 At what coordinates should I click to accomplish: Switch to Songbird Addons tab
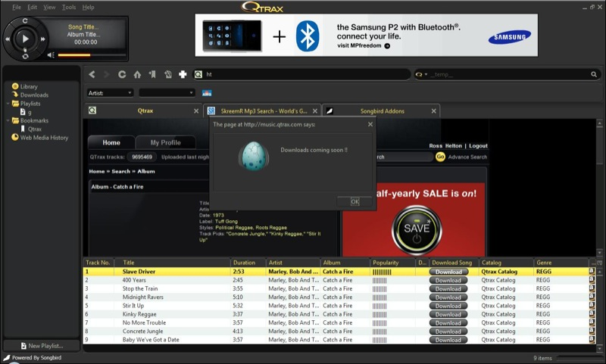click(x=382, y=111)
